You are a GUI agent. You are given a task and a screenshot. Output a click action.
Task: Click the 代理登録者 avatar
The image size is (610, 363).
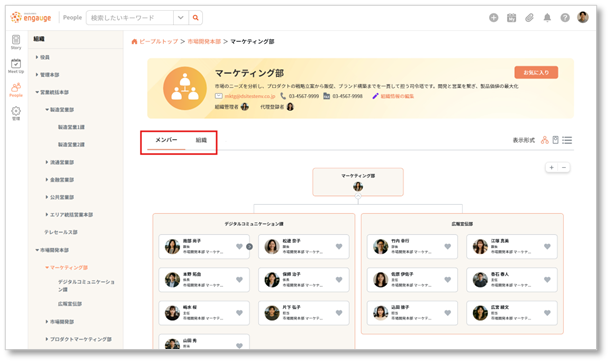tap(290, 107)
